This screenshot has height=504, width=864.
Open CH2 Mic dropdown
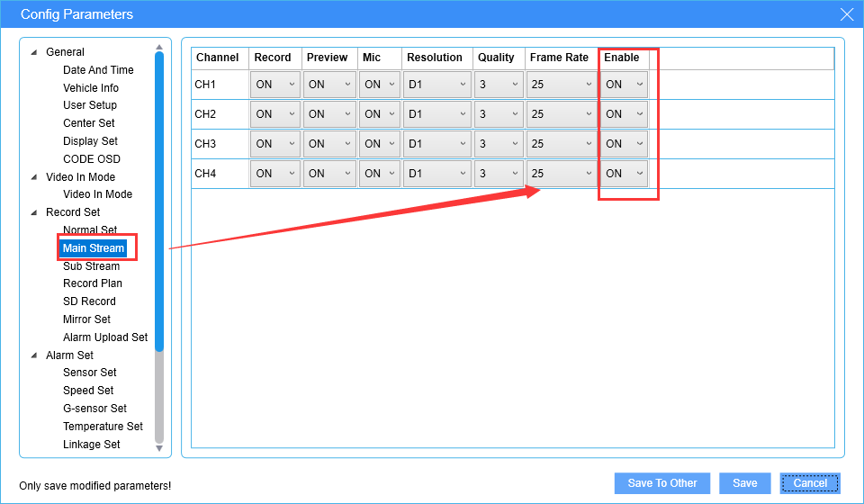(380, 114)
